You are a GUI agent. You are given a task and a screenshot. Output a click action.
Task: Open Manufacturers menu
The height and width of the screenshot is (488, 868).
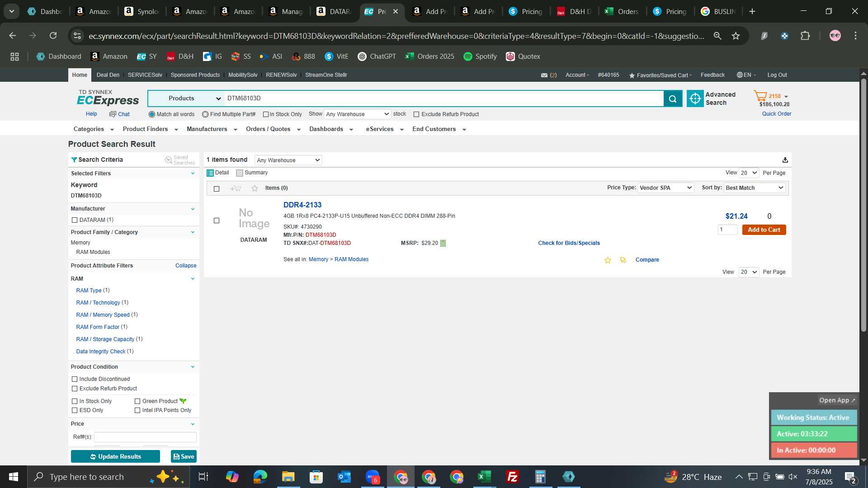point(212,129)
